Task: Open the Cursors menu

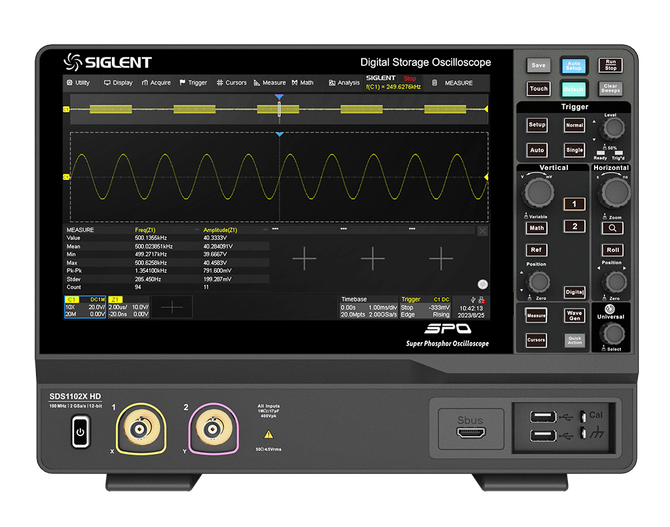Action: tap(232, 82)
